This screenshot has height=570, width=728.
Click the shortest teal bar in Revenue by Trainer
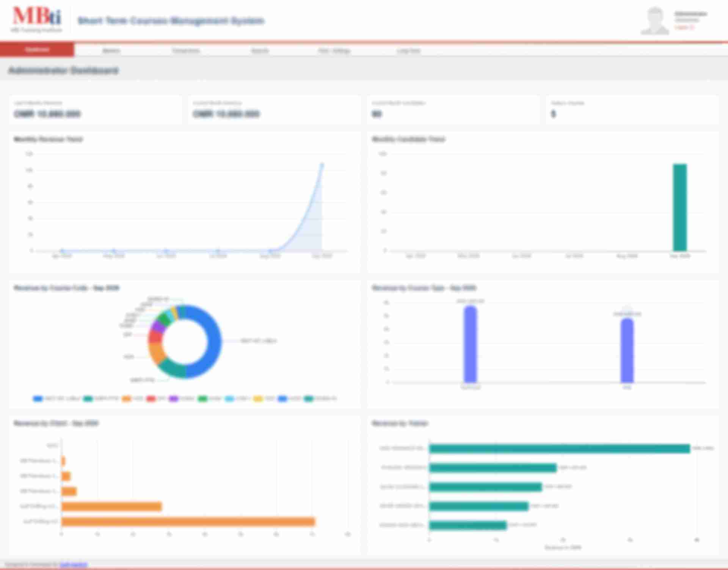(x=468, y=525)
